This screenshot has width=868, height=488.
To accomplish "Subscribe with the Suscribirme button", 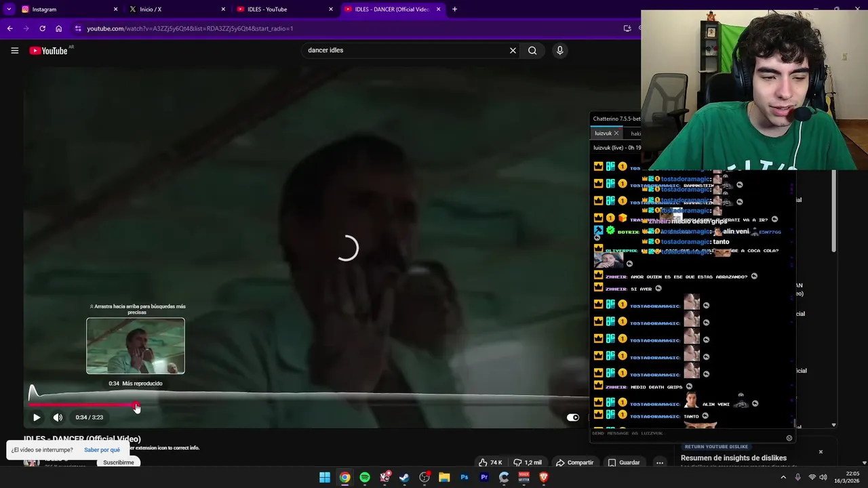I will [x=119, y=462].
